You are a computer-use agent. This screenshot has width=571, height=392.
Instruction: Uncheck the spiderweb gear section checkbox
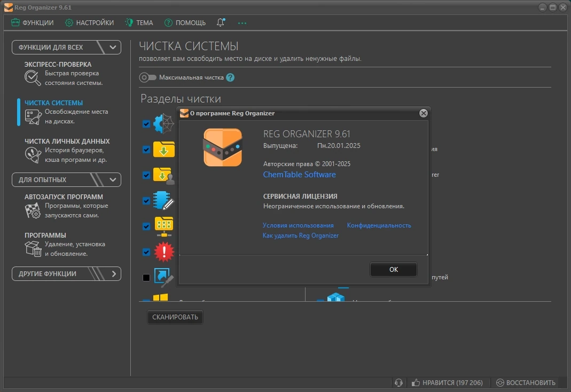146,124
